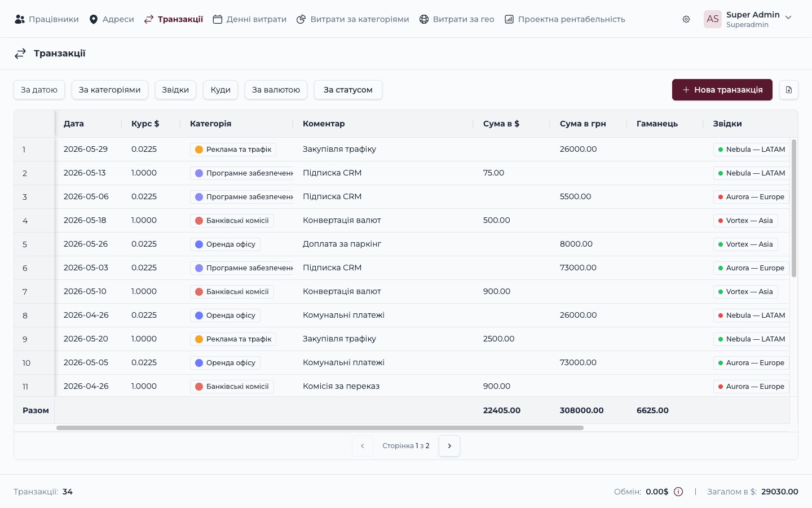Screen dimensions: 812x508
Task: Click Aurora — Europe badge in row 3
Action: pos(751,197)
